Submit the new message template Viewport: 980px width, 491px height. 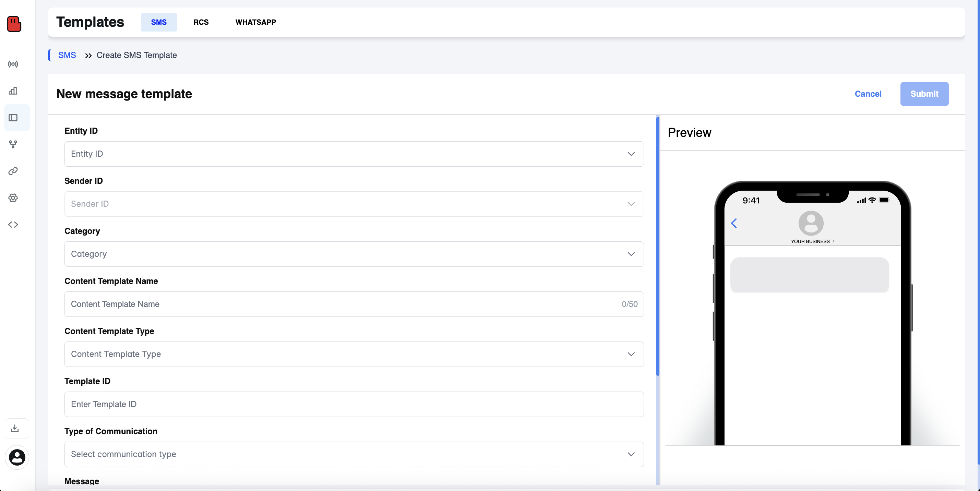tap(924, 94)
